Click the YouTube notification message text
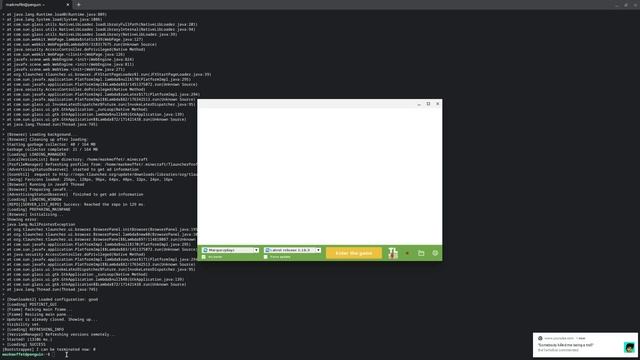 tap(565, 345)
